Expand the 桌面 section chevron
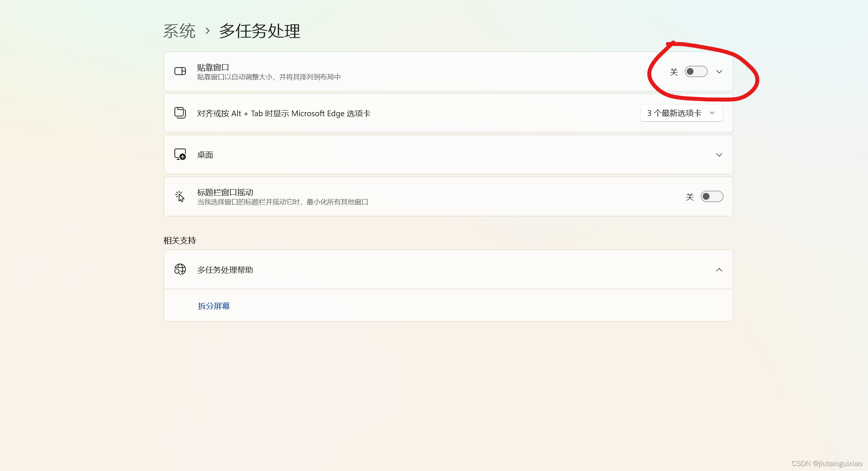This screenshot has height=471, width=868. 719,155
